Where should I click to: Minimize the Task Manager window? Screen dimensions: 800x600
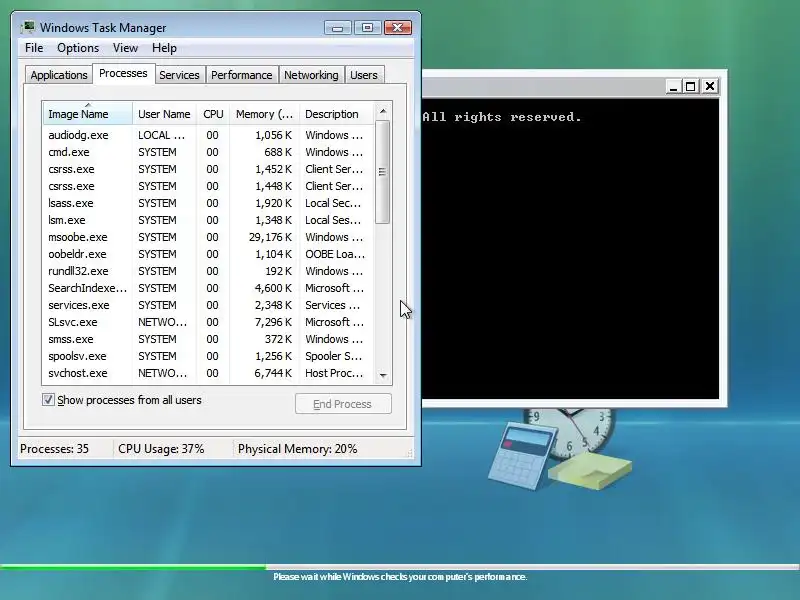[x=337, y=28]
